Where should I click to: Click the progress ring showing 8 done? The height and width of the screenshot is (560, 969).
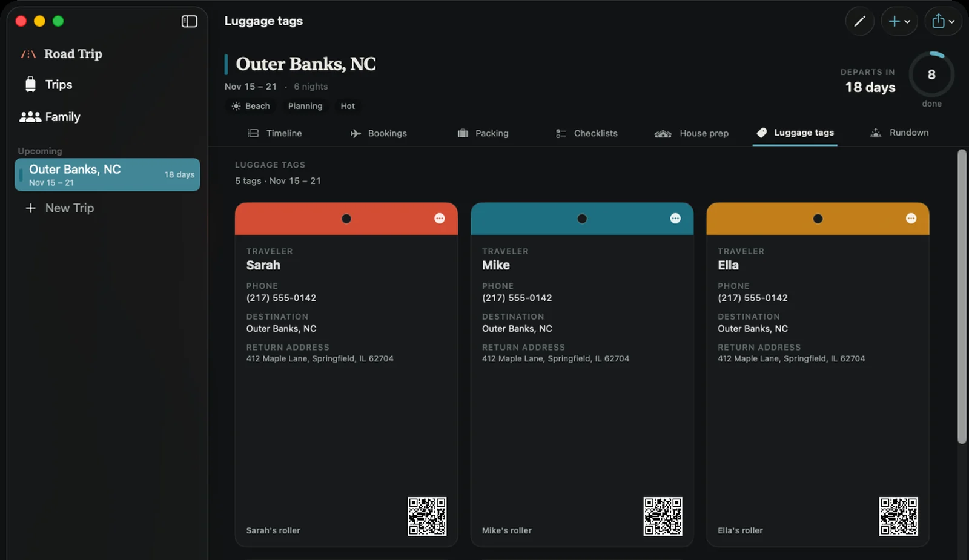tap(931, 74)
